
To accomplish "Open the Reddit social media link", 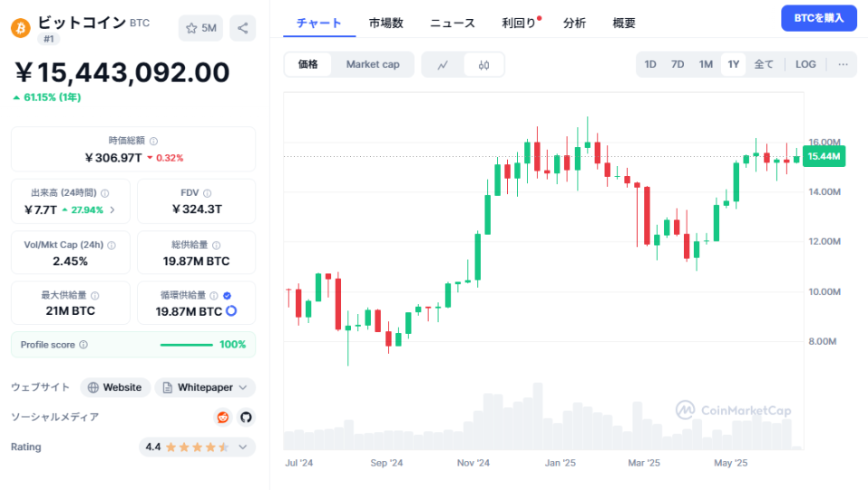I will (x=222, y=416).
